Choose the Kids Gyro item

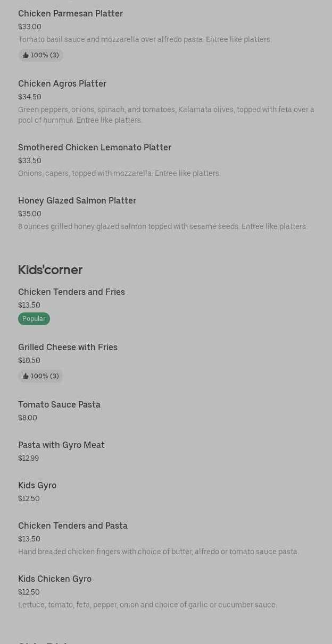pos(37,486)
